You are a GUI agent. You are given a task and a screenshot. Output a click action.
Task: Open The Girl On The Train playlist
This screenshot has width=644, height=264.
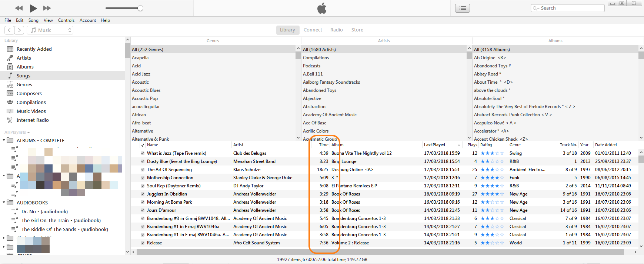61,220
